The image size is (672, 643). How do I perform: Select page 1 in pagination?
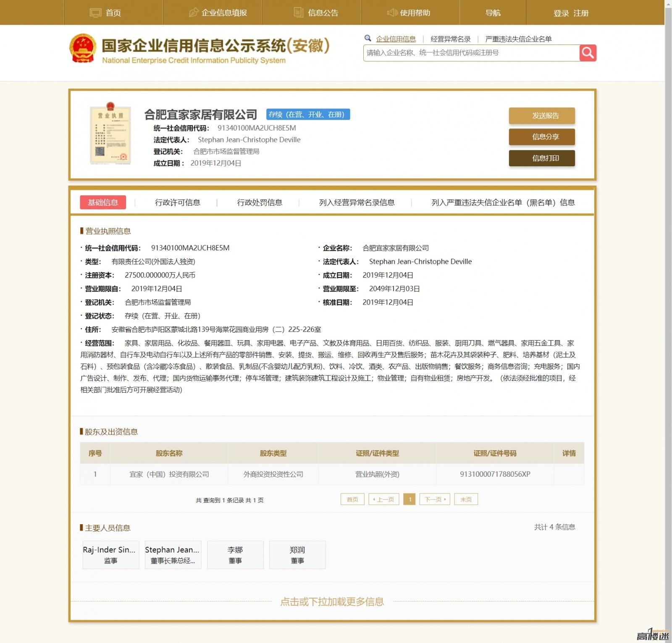point(409,499)
